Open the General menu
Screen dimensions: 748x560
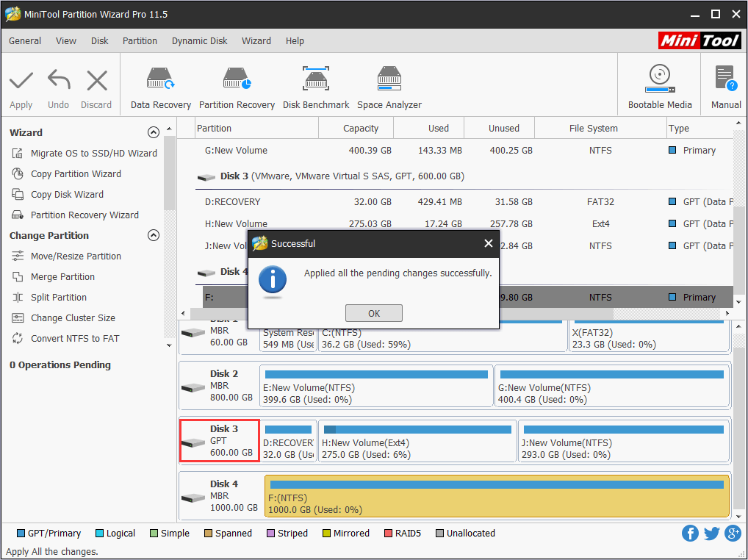pyautogui.click(x=25, y=40)
